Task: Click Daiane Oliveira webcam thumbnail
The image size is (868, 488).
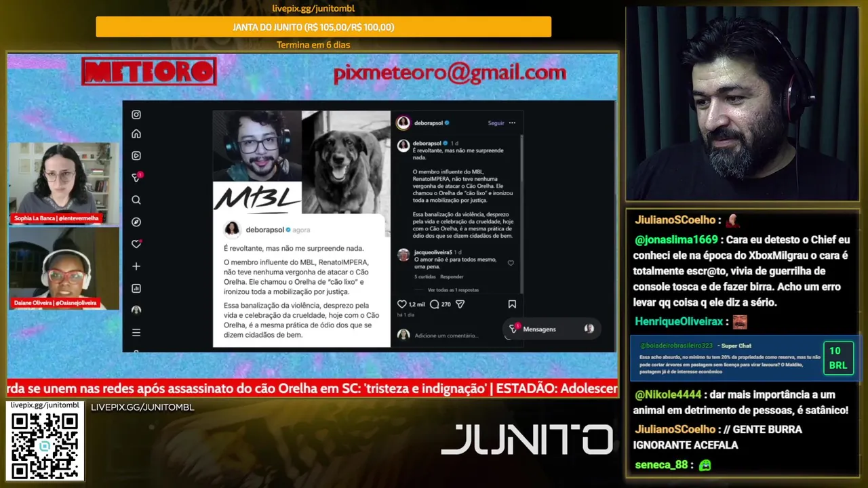Action: pos(63,268)
